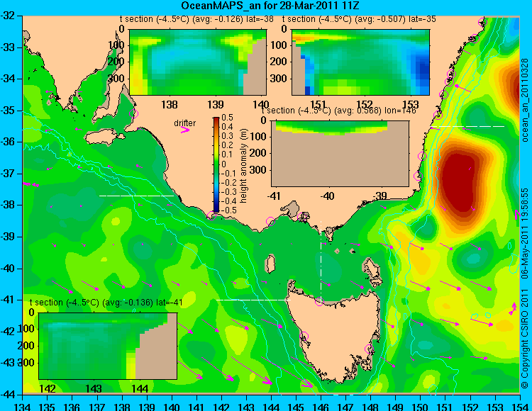Click the 143 axis label under the lat=-41 inset
The height and width of the screenshot is (411, 532).
(94, 388)
